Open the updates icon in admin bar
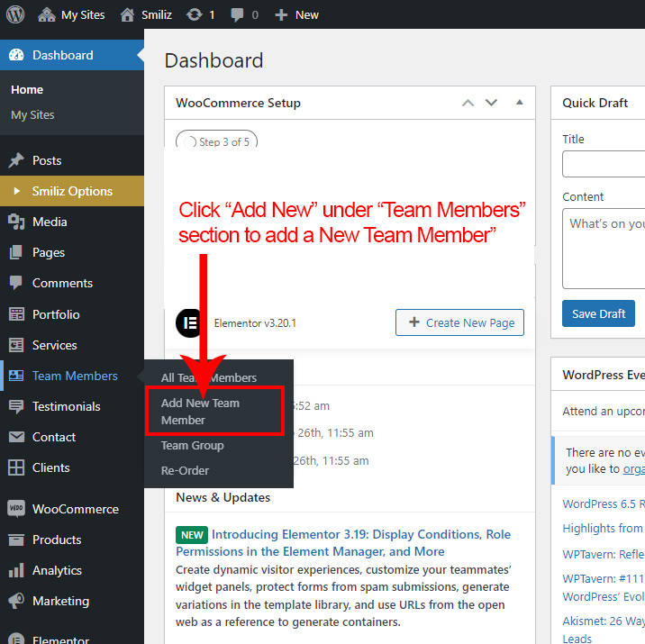 point(194,14)
